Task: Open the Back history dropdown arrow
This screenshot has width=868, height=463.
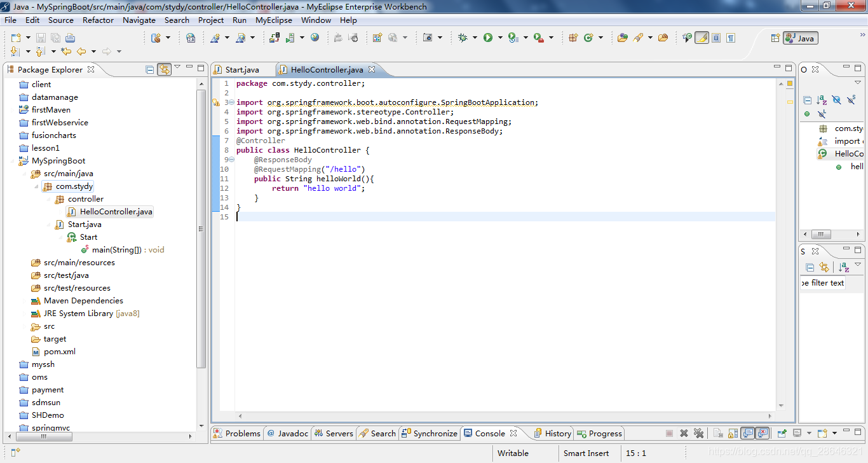Action: pos(93,52)
